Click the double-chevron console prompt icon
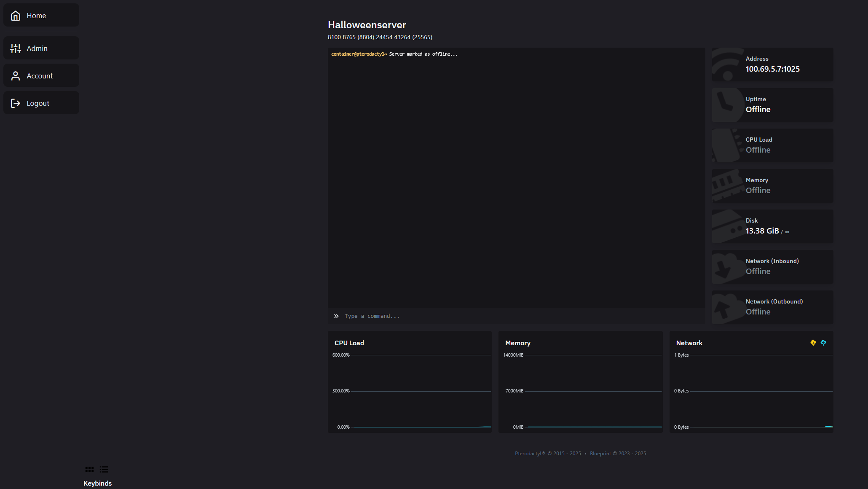868x489 pixels. (x=336, y=316)
